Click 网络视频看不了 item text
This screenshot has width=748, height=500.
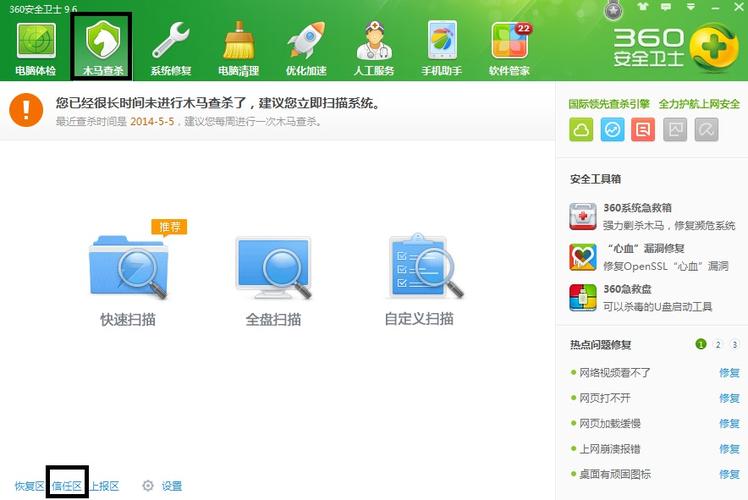click(x=614, y=373)
